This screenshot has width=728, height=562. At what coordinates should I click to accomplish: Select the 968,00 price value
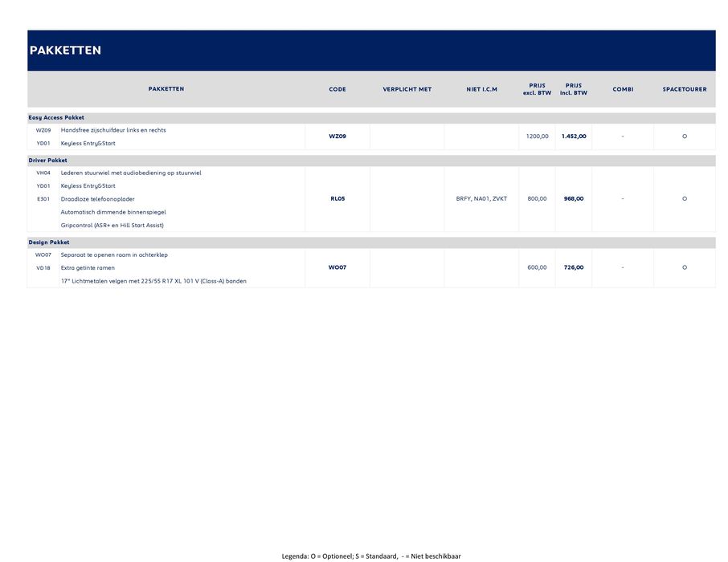[x=574, y=198]
